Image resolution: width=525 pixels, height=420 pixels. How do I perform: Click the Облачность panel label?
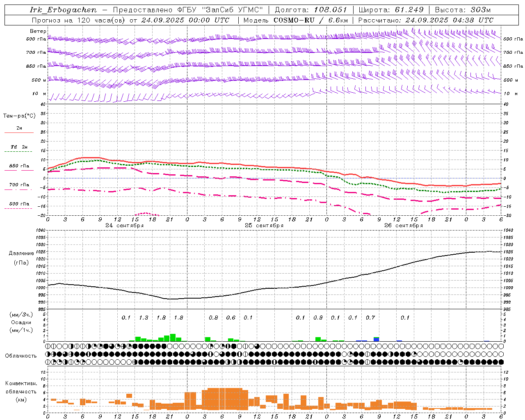tap(21, 356)
